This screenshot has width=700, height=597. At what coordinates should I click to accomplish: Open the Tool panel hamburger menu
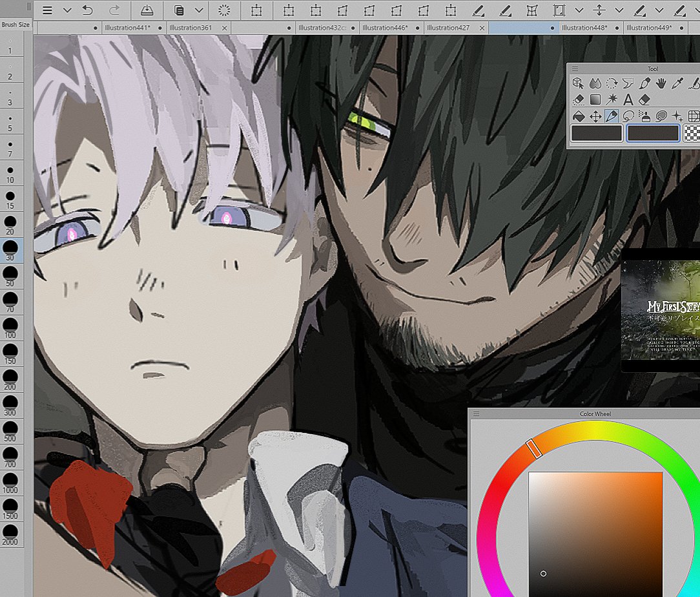[x=575, y=68]
